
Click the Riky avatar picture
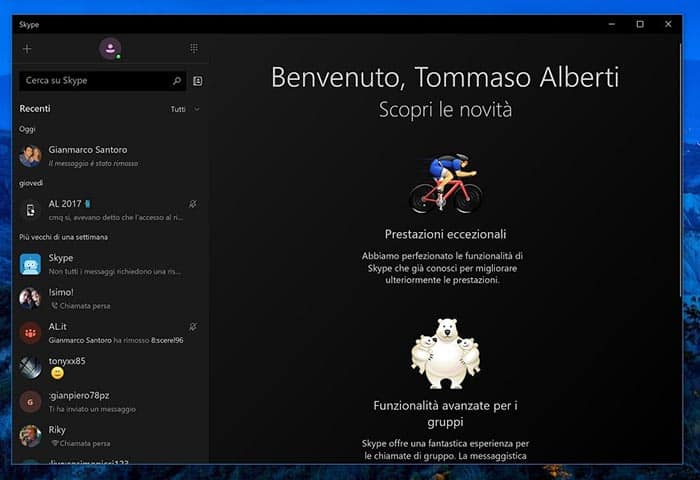(x=30, y=436)
